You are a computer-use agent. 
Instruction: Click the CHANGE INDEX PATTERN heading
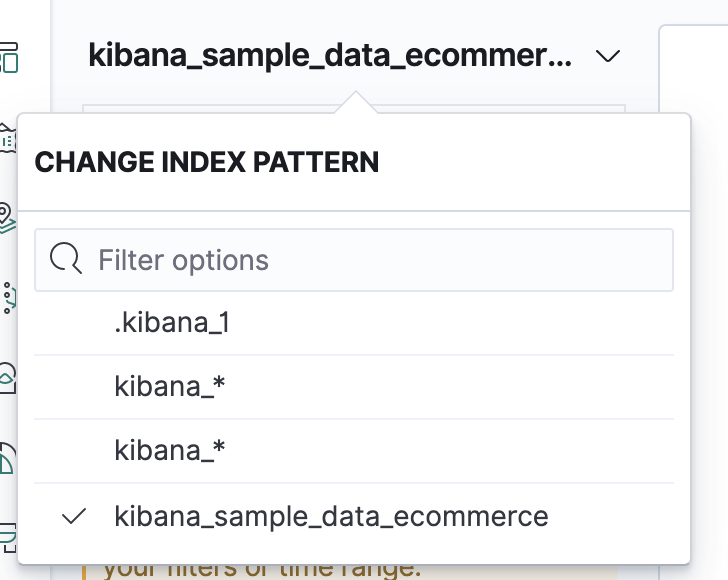point(207,162)
